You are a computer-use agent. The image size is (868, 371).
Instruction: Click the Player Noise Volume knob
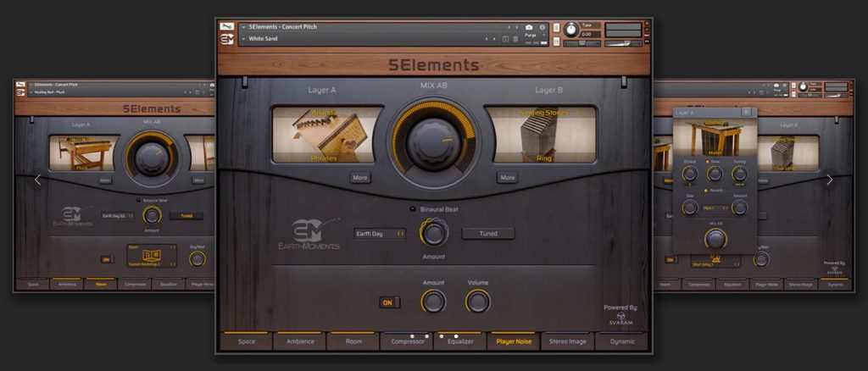[x=478, y=302]
